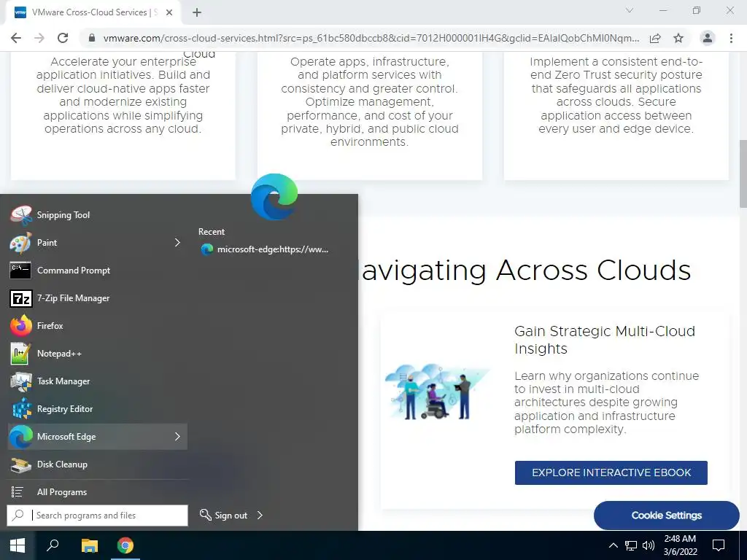Click the Recent label in Start menu

(211, 231)
